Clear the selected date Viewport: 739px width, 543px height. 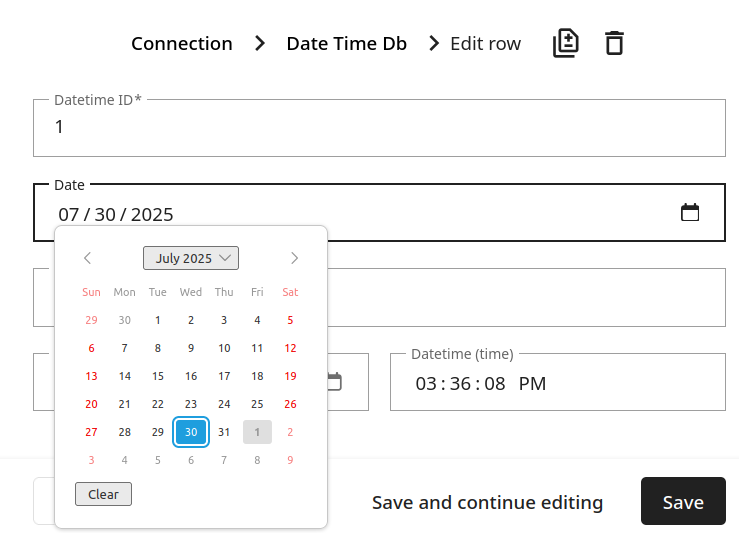(x=103, y=494)
